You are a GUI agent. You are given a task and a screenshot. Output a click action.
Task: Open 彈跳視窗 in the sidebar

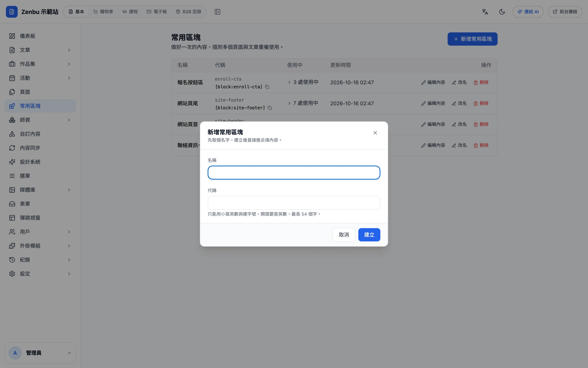coord(40,218)
